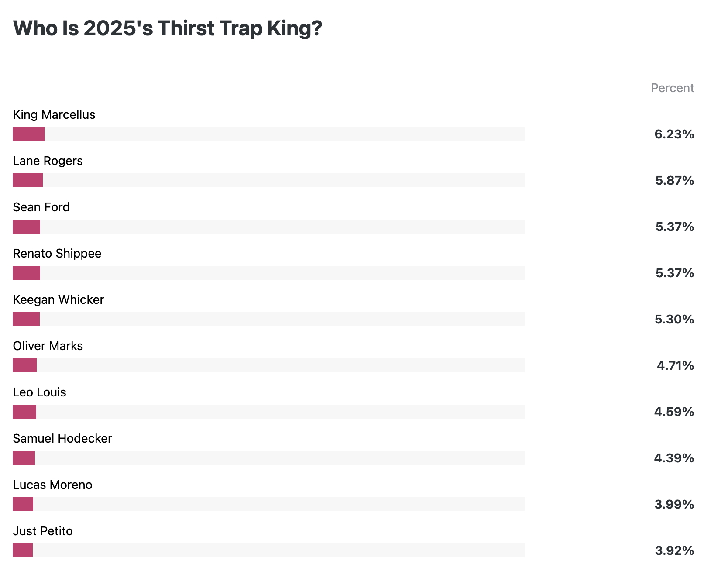Select the King Marcellus name label
Viewport: 728px width, 571px height.
tap(54, 115)
